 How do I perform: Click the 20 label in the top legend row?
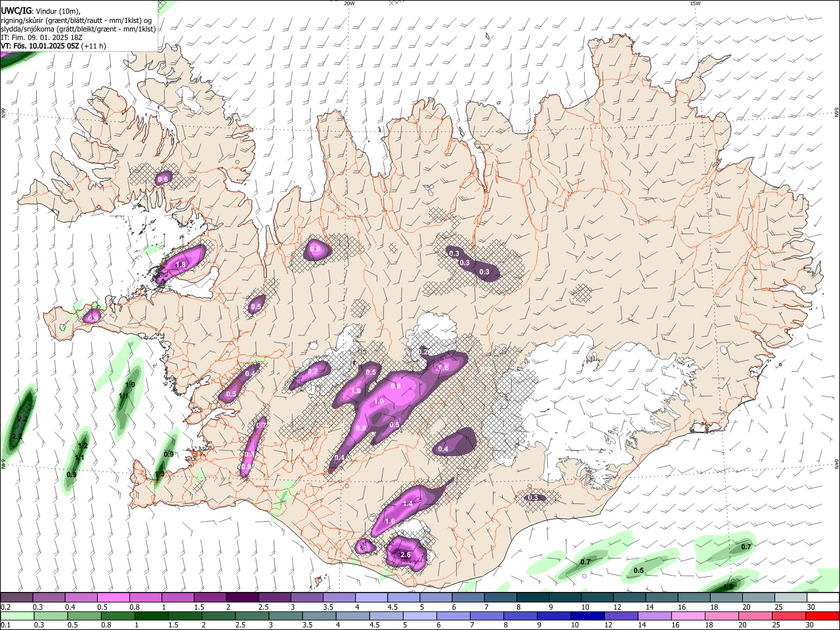tap(746, 607)
